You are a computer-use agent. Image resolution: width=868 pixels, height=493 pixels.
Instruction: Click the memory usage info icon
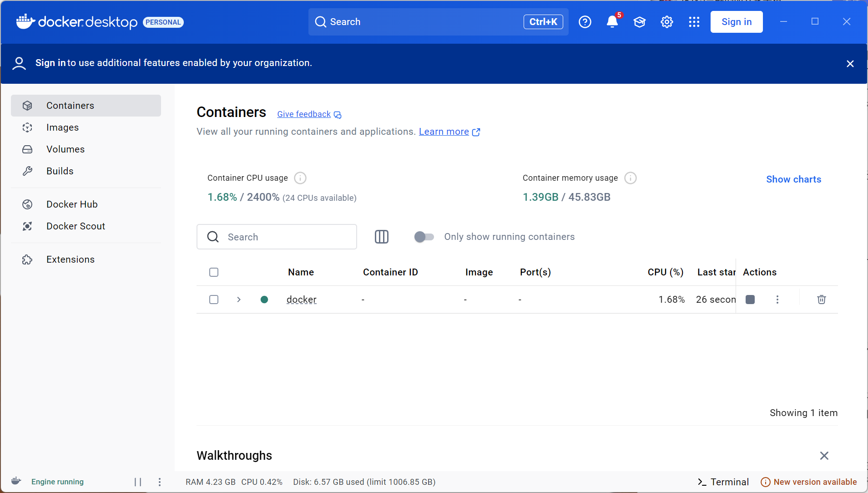point(631,178)
